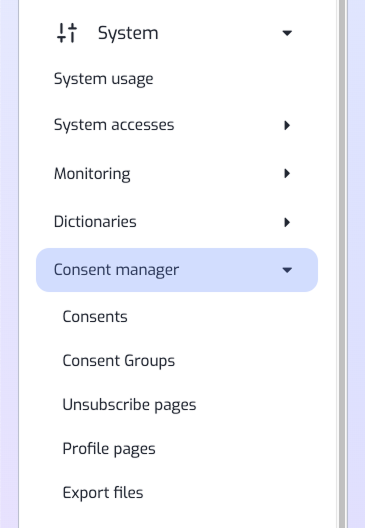Screen dimensions: 365x528
Task: Go to Consent Groups
Action: pos(119,361)
